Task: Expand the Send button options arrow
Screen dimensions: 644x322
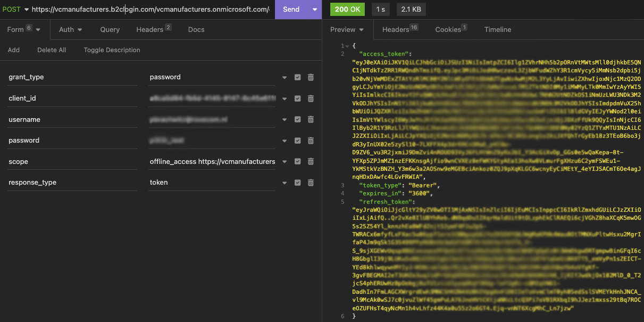Action: 314,10
